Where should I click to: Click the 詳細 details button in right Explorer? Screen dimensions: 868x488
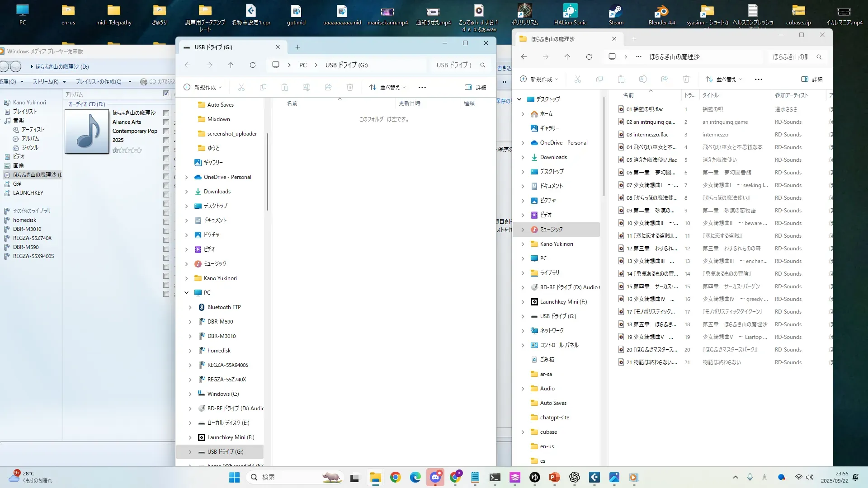(812, 79)
